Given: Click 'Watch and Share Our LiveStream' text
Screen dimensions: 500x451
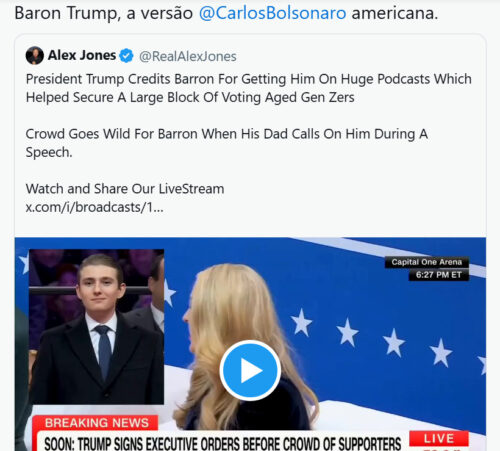Looking at the screenshot, I should [x=125, y=189].
